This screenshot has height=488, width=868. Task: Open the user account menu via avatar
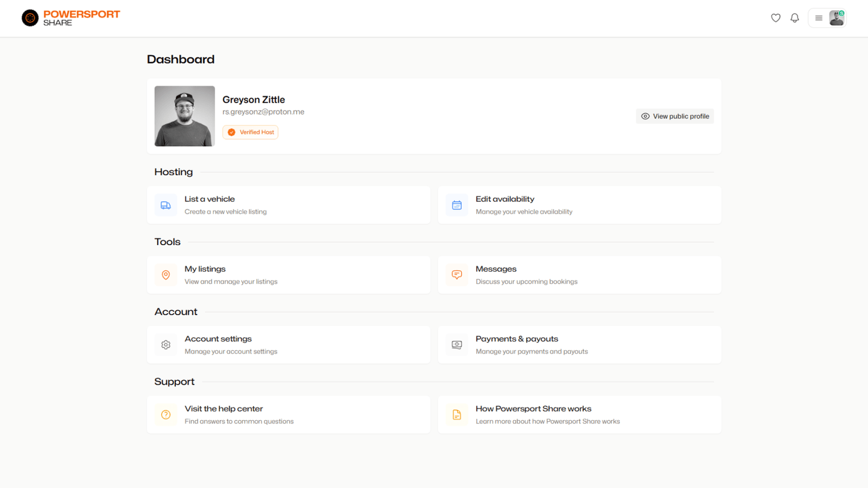pos(836,18)
